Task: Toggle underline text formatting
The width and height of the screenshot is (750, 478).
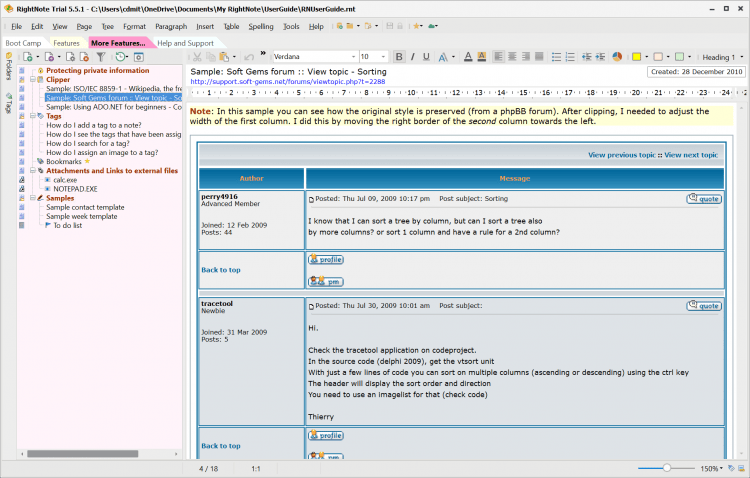Action: [425, 57]
